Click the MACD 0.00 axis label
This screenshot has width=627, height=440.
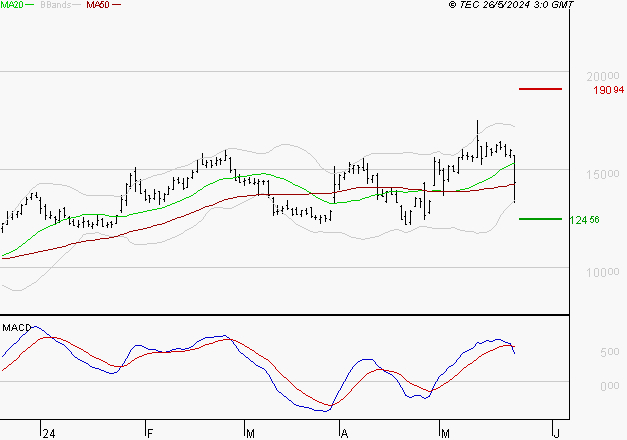(x=609, y=386)
